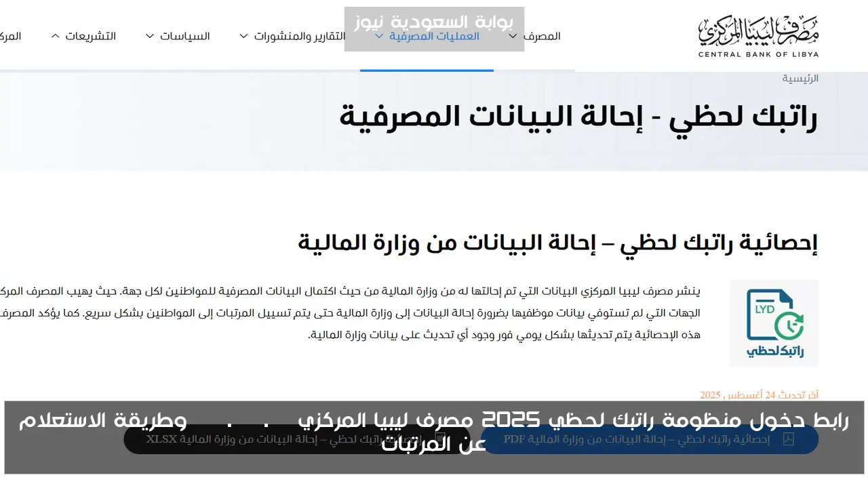The height and width of the screenshot is (488, 868).
Task: Open the التشريعات menu item
Action: [x=91, y=36]
